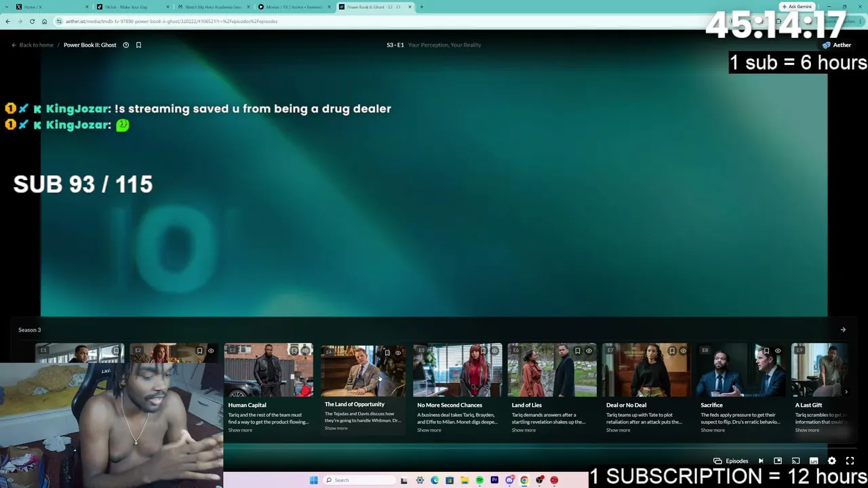Image resolution: width=868 pixels, height=488 pixels.
Task: Open the Aether logo link
Action: 837,45
